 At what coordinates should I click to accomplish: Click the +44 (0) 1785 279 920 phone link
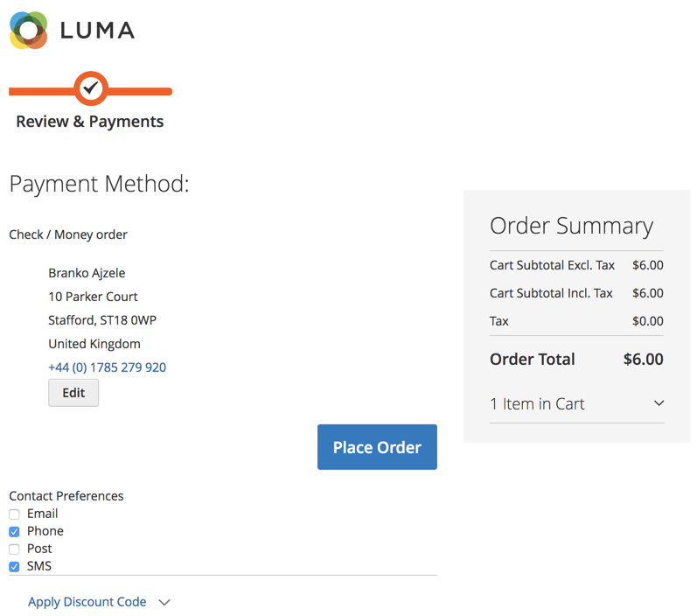coord(107,367)
